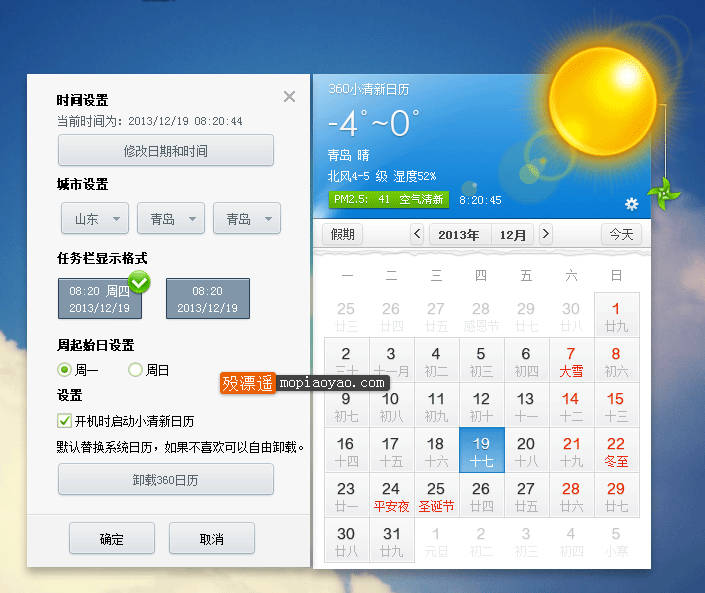
Task: Select December 20 十八 date
Action: click(x=527, y=450)
